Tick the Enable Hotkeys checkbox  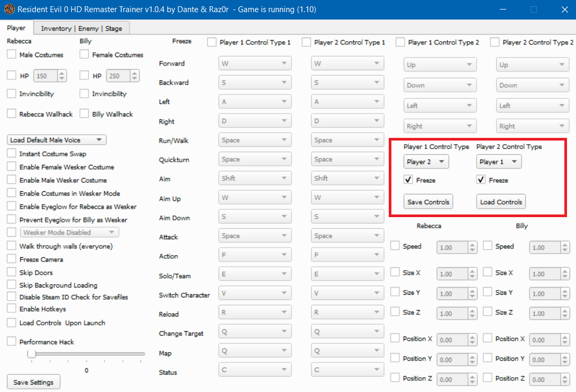[x=12, y=309]
